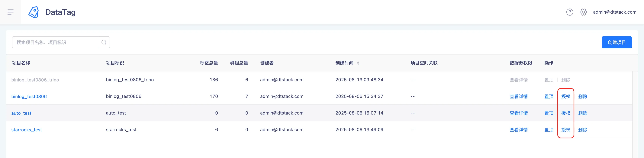Click 授权 for starrocks_test row

[x=565, y=130]
